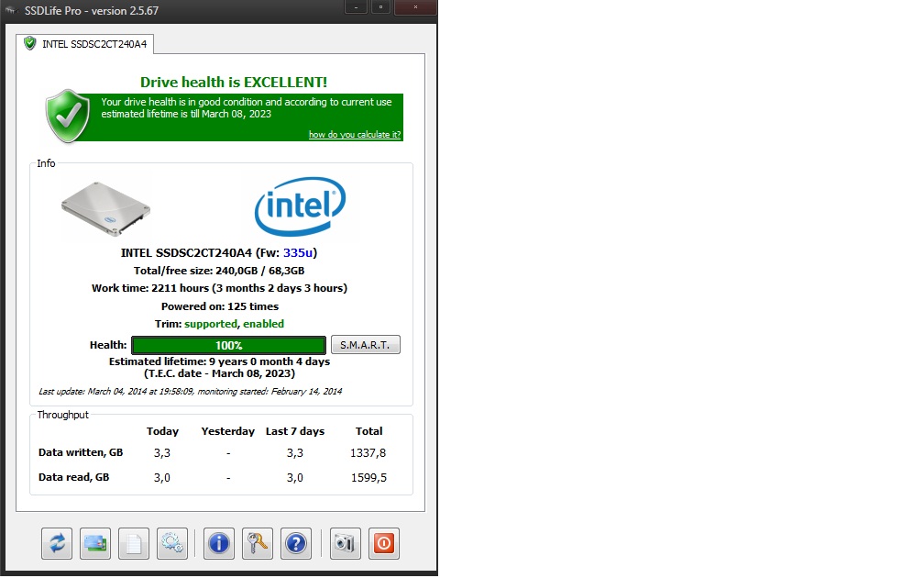Screen dimensions: 924x578
Task: Click the large green shield checkmark icon
Action: tap(69, 116)
